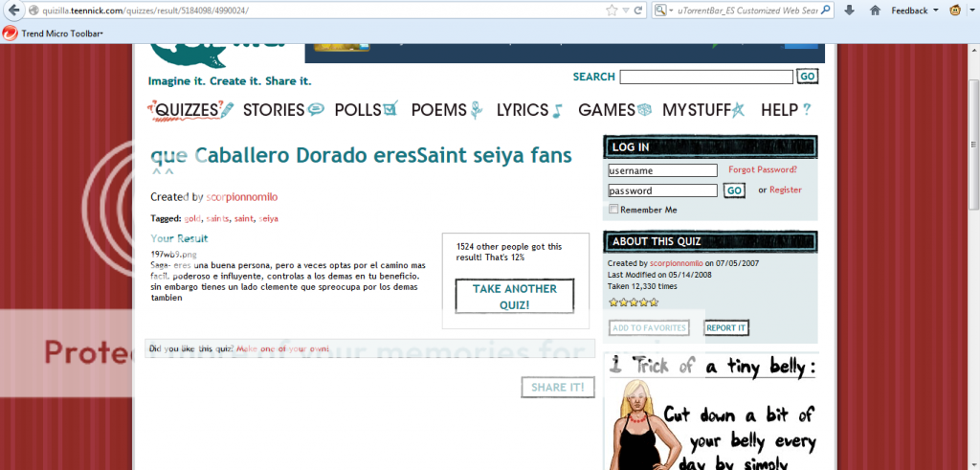Click the Taken 12,330 times text

[642, 286]
